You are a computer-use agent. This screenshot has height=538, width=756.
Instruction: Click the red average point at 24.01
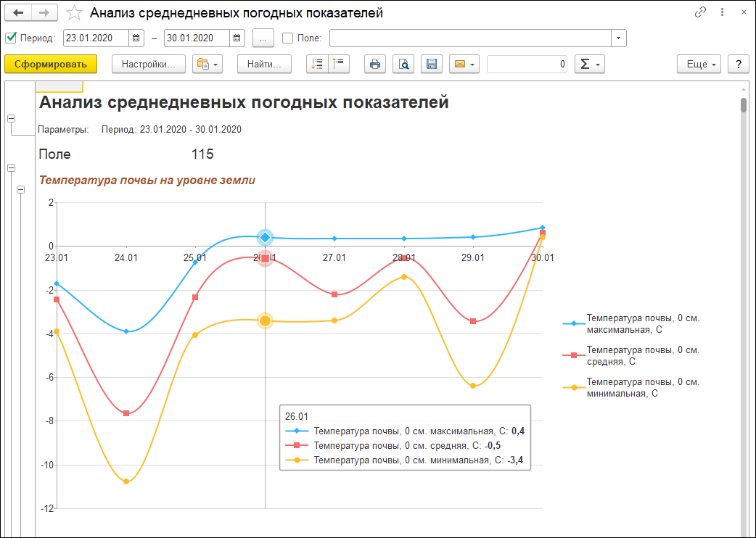pos(126,413)
